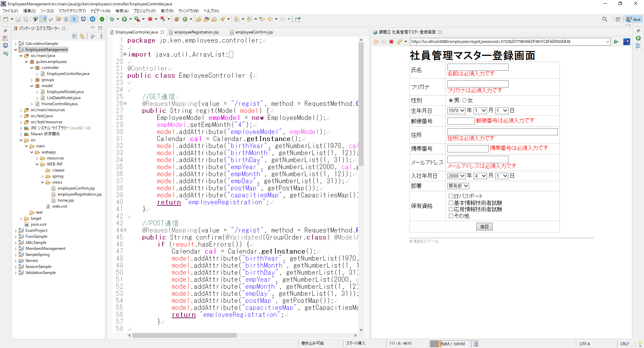This screenshot has height=348, width=644.
Task: Open the hire month 4 dropdown
Action: pyautogui.click(x=480, y=176)
